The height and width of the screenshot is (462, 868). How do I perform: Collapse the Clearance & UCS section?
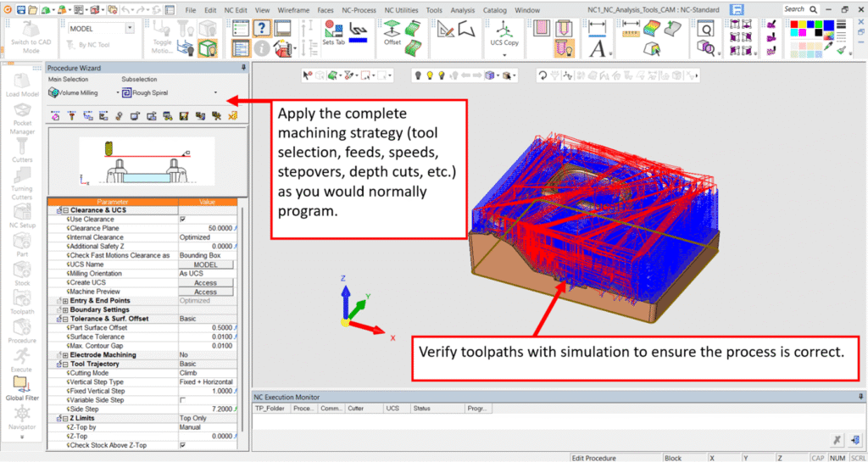pyautogui.click(x=65, y=211)
